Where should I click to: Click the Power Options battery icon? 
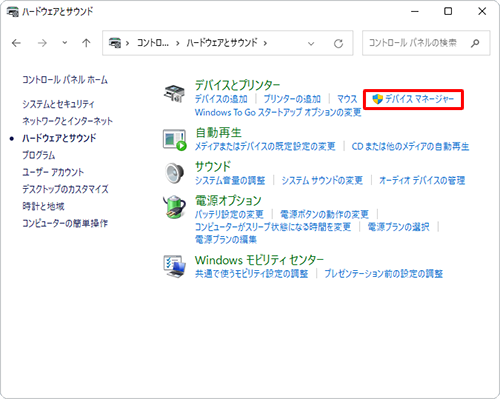coord(174,207)
